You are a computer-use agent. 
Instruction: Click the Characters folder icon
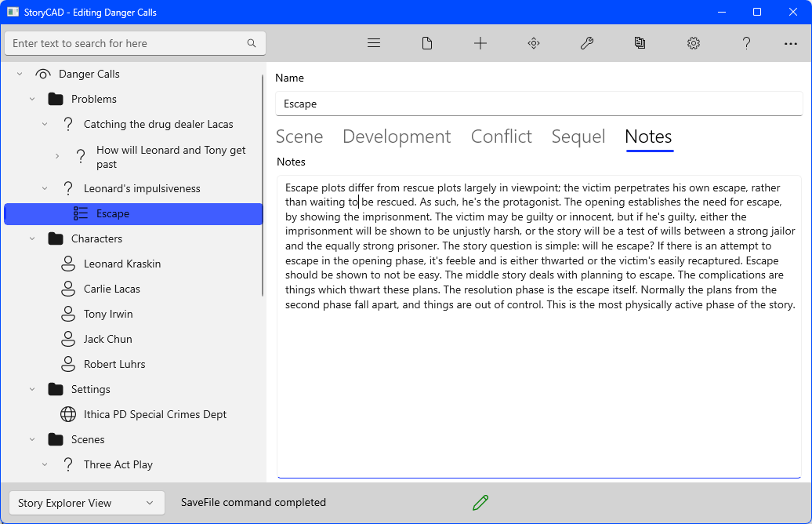56,238
